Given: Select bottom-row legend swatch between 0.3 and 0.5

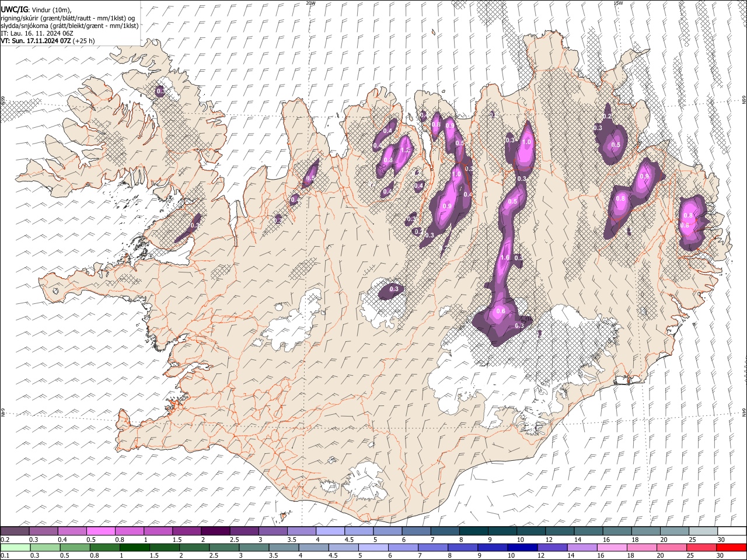Looking at the screenshot, I should click(x=45, y=547).
